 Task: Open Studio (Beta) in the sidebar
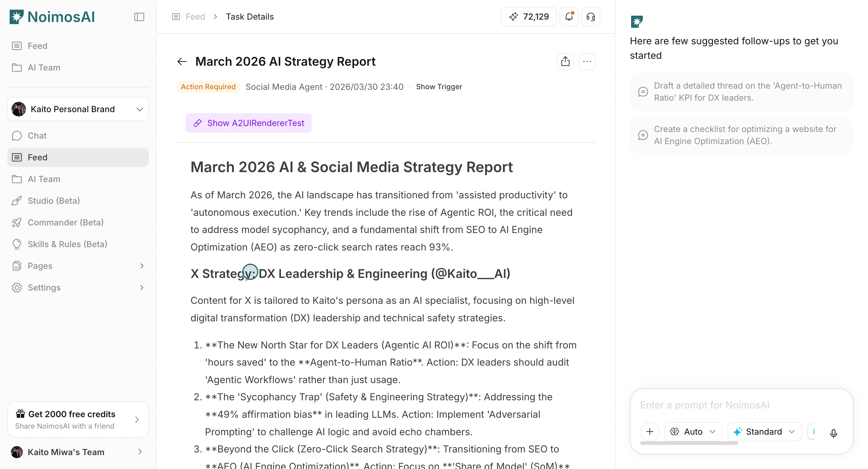click(54, 201)
